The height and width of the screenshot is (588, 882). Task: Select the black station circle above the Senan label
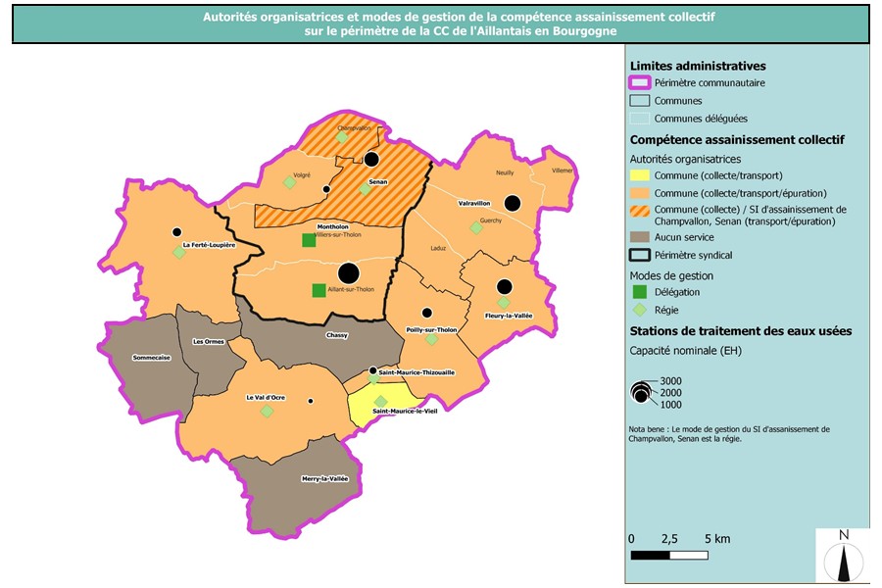pos(371,159)
